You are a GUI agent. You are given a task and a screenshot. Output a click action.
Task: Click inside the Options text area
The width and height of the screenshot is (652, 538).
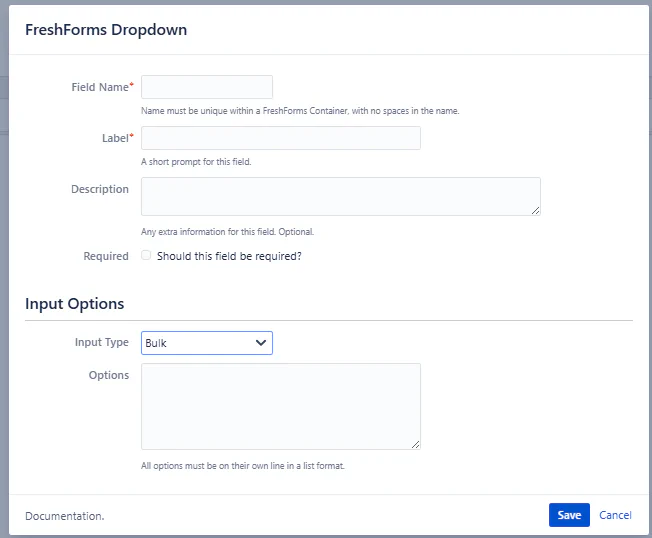[x=281, y=406]
